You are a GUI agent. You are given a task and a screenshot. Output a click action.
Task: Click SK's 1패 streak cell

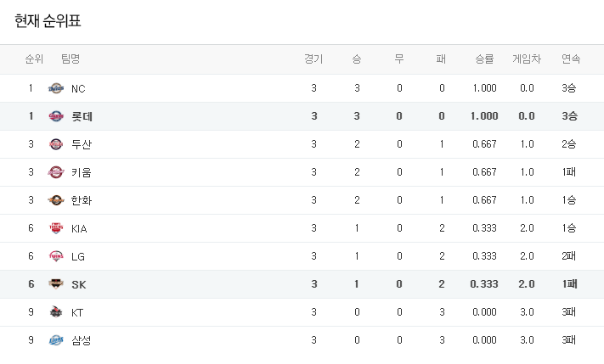pos(570,284)
